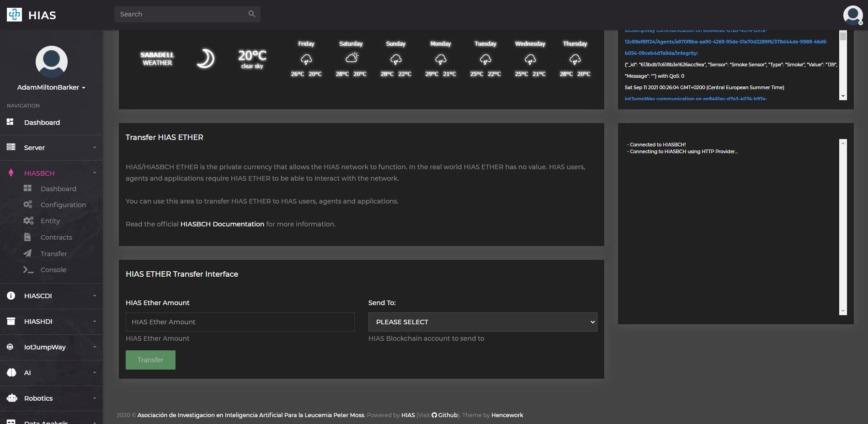Click Monday's rain cloud forecast icon

click(x=441, y=59)
